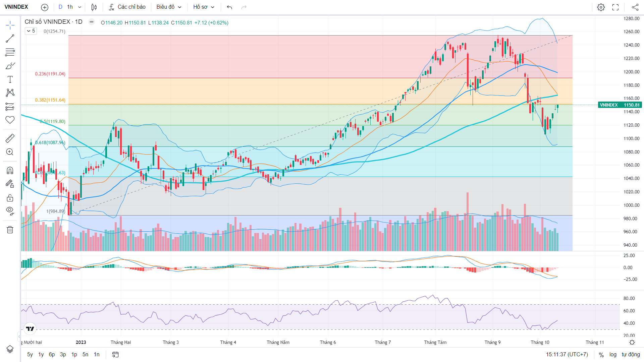Open time axis settings gear

[x=632, y=342]
